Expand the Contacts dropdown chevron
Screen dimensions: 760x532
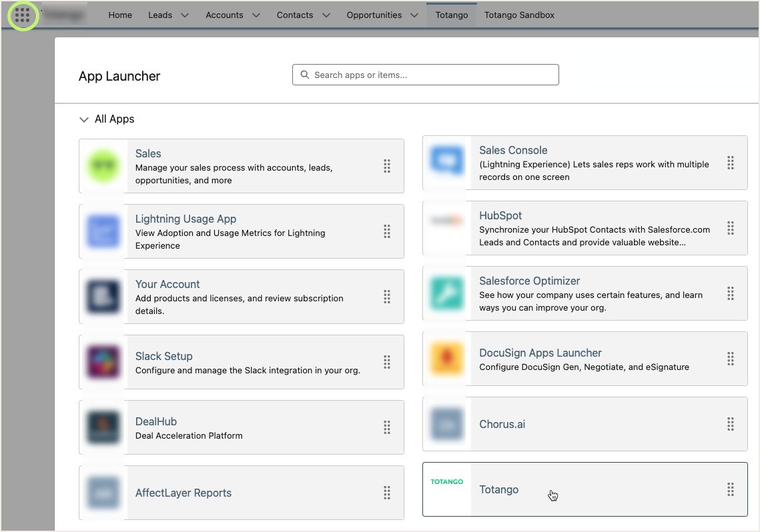326,15
